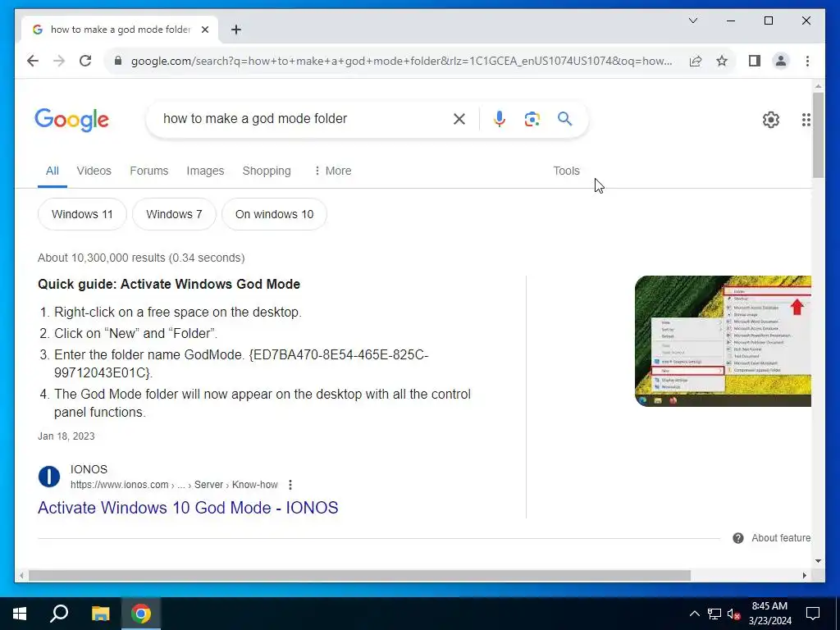Filter by Windows 7 chip
840x630 pixels.
pos(174,214)
